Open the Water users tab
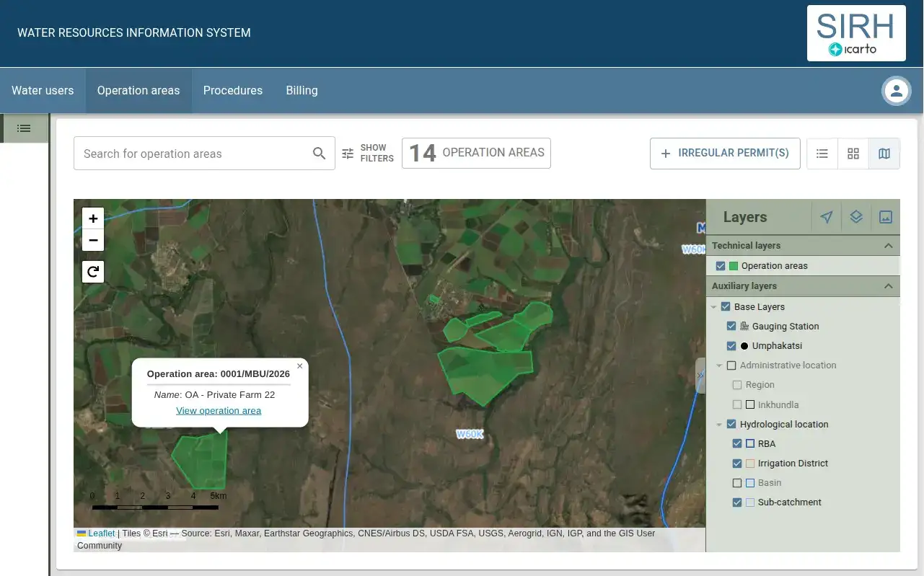This screenshot has width=924, height=576. tap(43, 91)
